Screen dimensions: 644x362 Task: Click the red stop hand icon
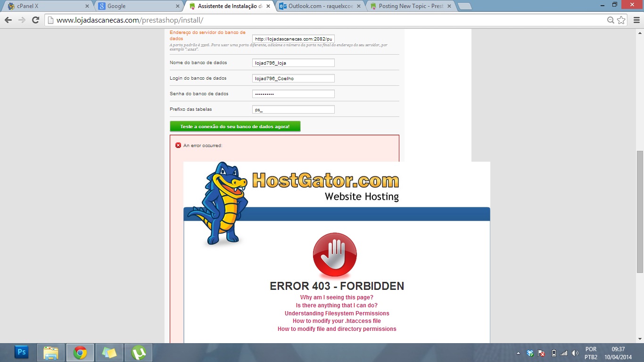tap(335, 255)
